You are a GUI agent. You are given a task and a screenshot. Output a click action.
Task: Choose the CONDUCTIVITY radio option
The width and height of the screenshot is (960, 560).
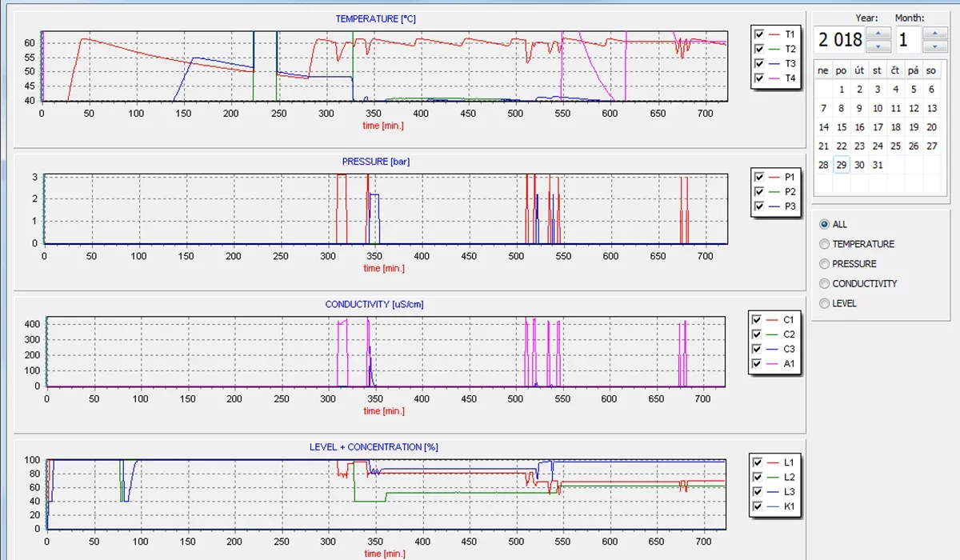click(x=825, y=283)
